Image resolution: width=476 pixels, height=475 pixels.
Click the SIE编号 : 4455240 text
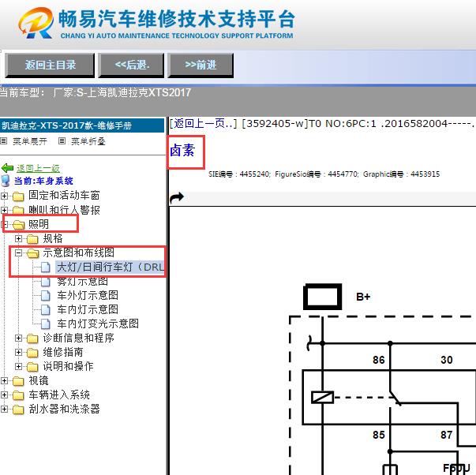239,174
